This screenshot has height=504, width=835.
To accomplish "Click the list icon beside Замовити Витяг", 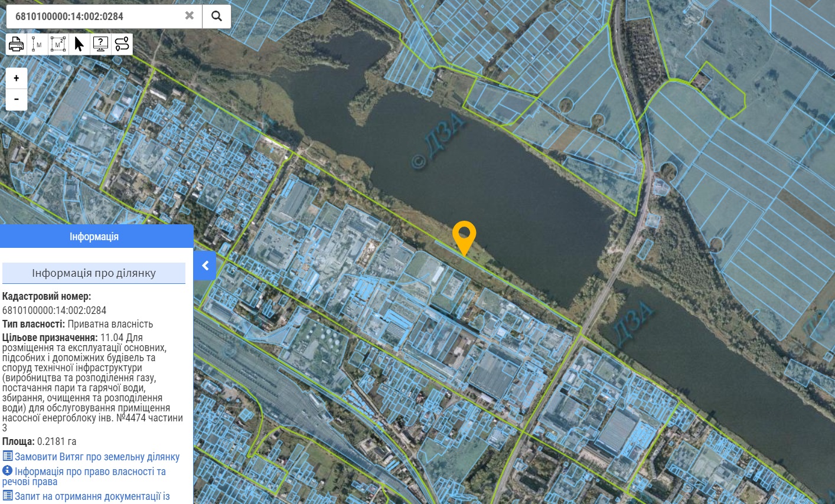I will (7, 456).
